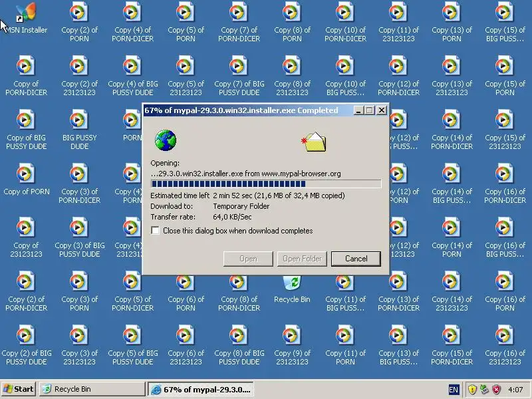This screenshot has height=399, width=532.
Task: Click the Open Folder button
Action: 302,259
